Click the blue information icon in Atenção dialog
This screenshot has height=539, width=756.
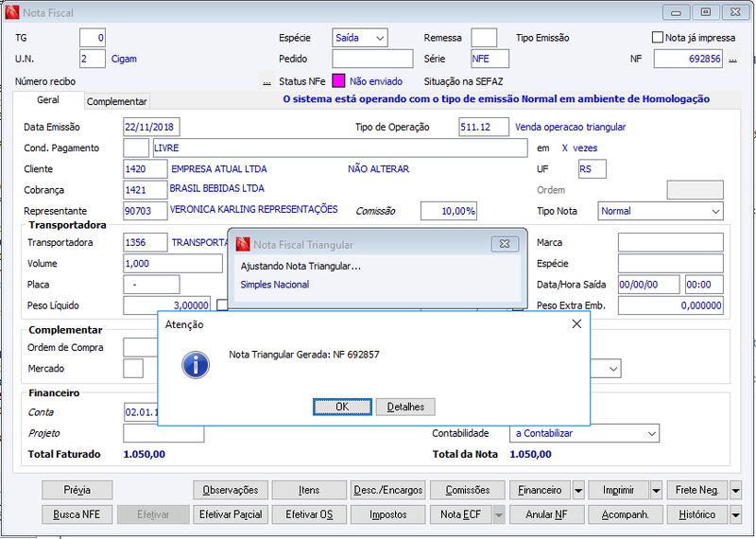click(196, 365)
